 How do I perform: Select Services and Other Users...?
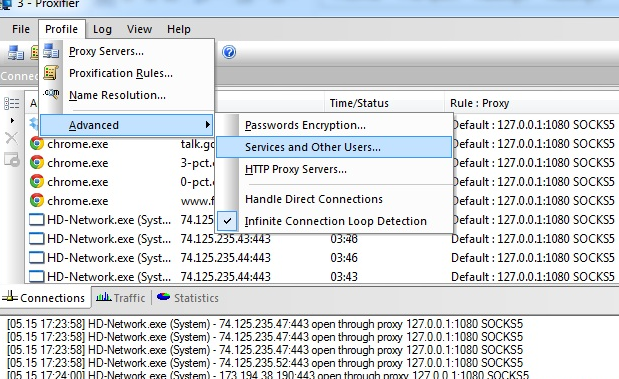(x=334, y=147)
